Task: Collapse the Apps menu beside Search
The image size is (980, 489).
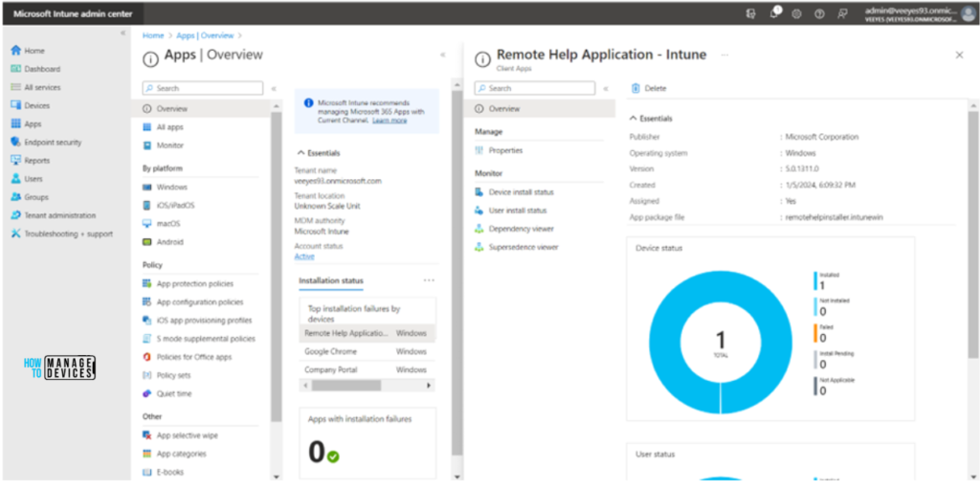Action: pos(274,89)
